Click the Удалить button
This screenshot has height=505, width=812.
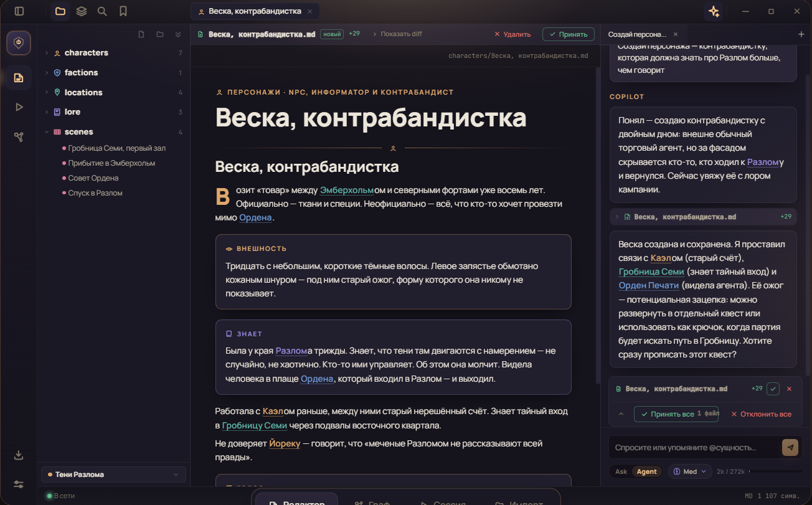[x=512, y=34]
